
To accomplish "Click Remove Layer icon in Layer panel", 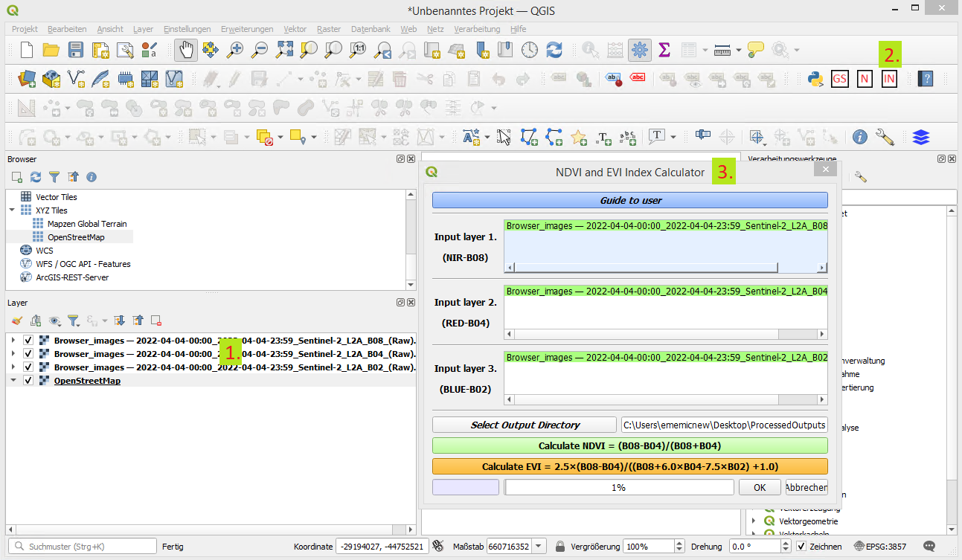I will 156,321.
